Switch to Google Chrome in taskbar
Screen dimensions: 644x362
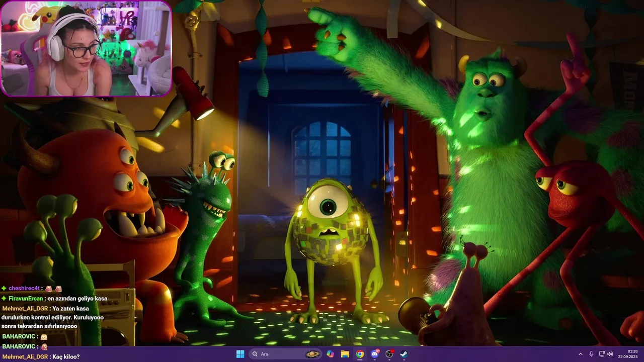coord(360,354)
